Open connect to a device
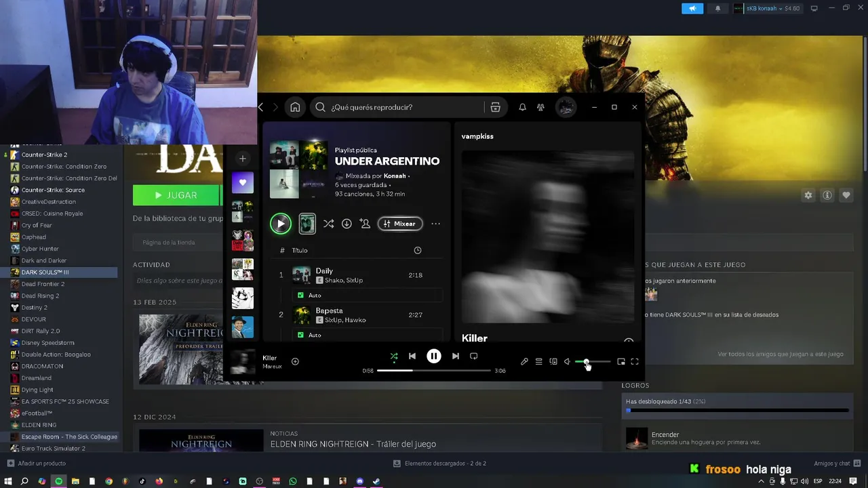 pyautogui.click(x=553, y=362)
